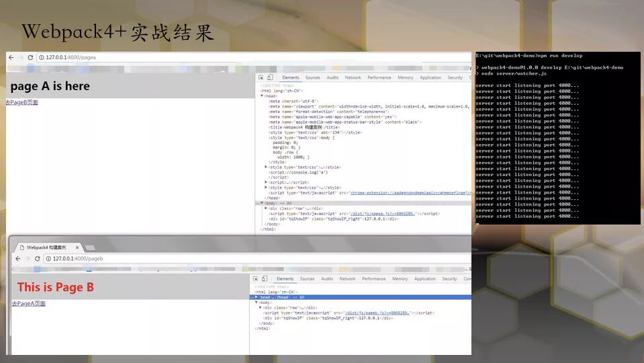644x363 pixels.
Task: Click the 'This is Page B' heading
Action: point(56,287)
